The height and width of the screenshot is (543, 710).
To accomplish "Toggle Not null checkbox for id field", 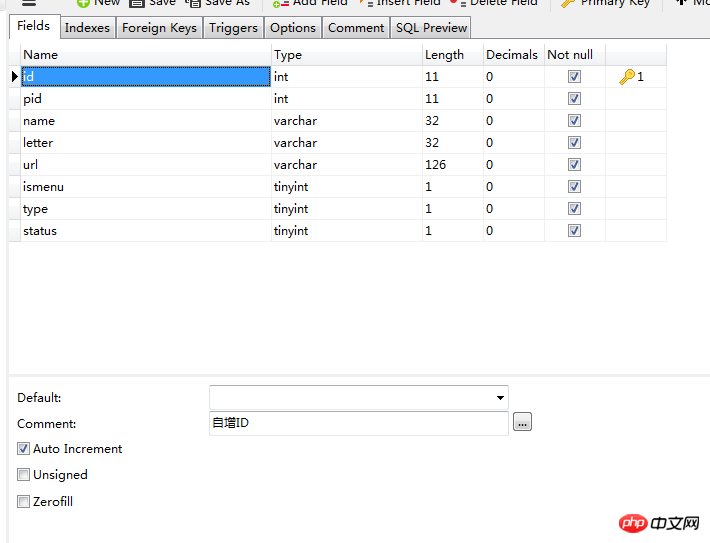I will pos(574,77).
